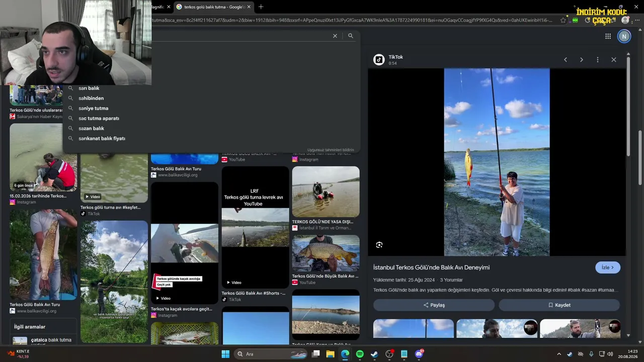Save the image with Kaydet
Image resolution: width=644 pixels, height=362 pixels.
point(559,305)
